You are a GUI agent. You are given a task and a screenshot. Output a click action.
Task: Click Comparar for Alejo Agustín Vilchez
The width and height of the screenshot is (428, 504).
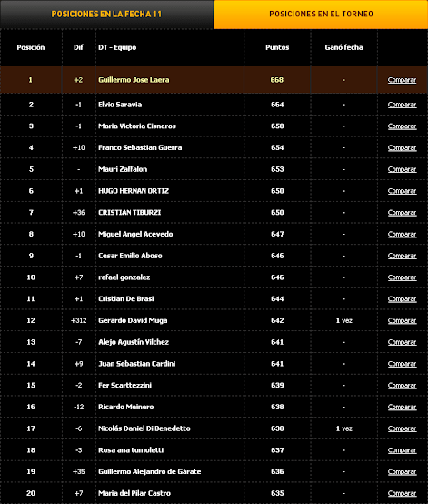click(402, 342)
